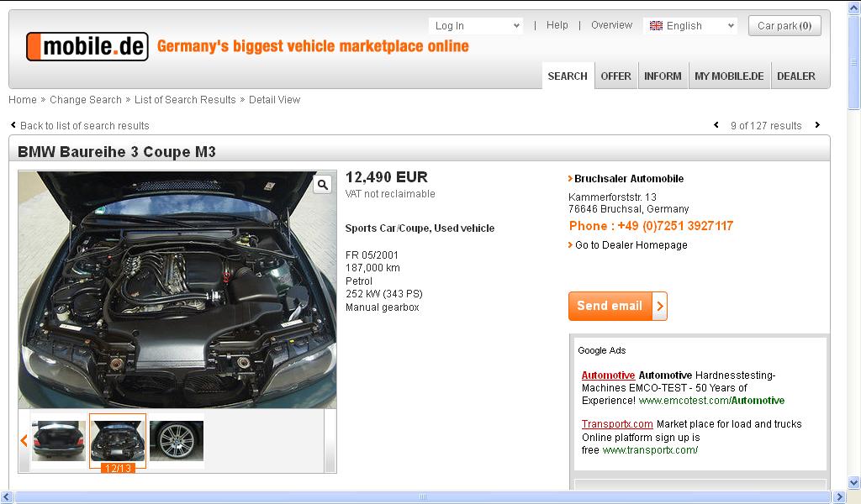
Task: Show previous thumbnails with orange left arrow
Action: tap(24, 440)
